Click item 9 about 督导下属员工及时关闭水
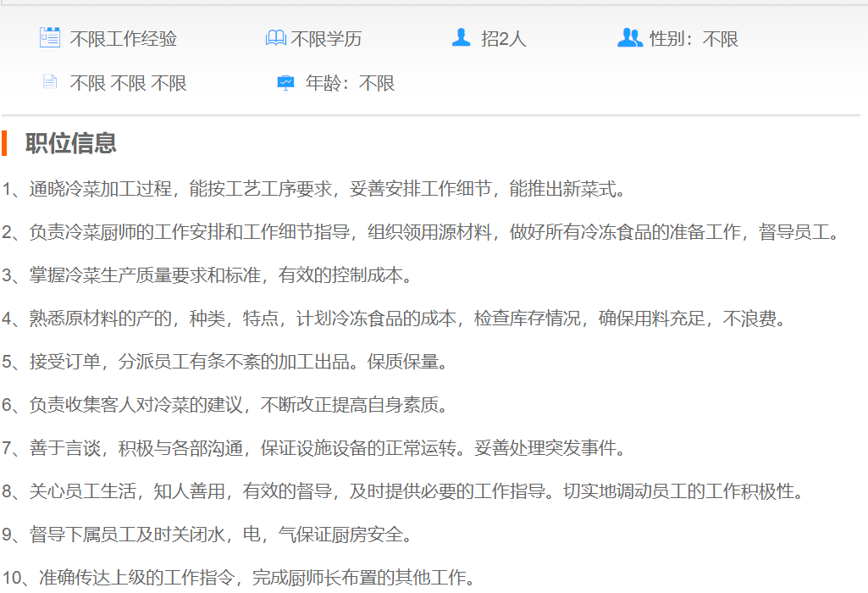Image resolution: width=868 pixels, height=593 pixels. (207, 535)
